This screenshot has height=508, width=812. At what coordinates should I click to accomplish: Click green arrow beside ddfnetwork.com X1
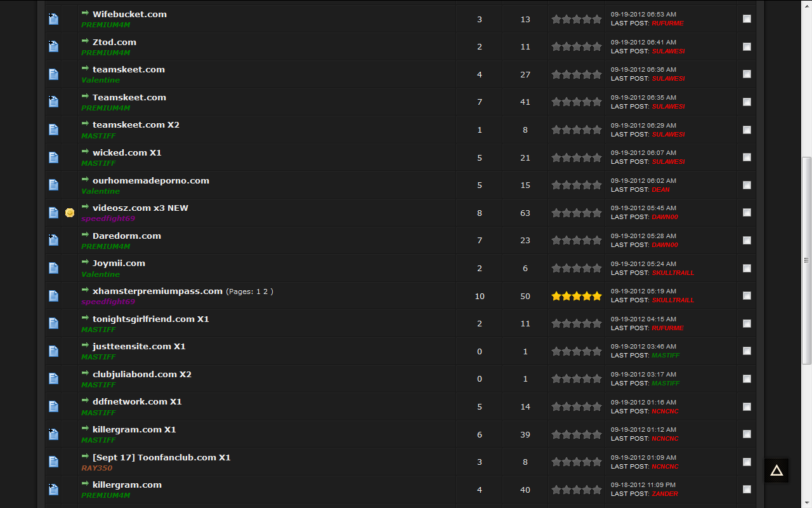tap(85, 401)
